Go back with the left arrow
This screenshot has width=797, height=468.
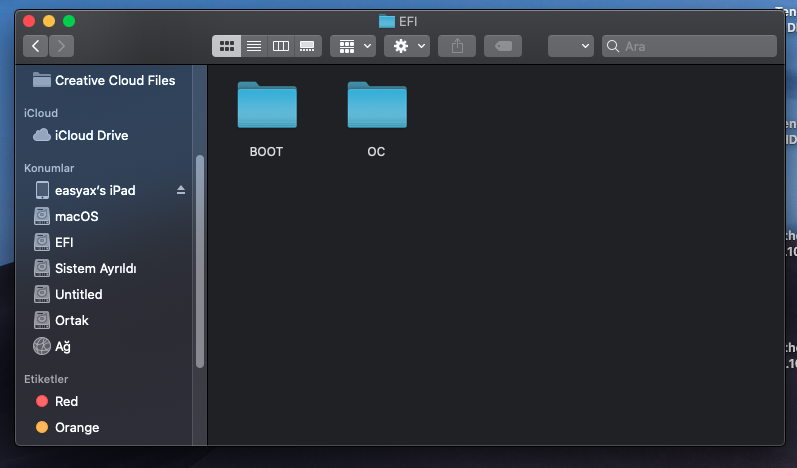click(37, 46)
